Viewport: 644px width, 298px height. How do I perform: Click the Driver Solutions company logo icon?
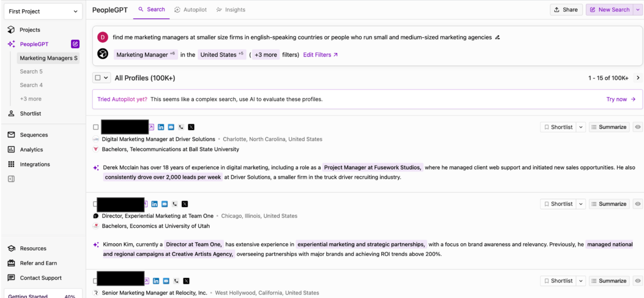tap(96, 140)
